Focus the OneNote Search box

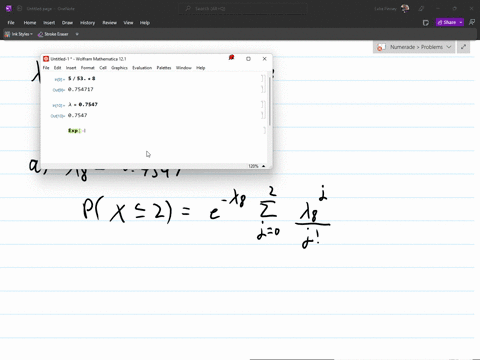(x=242, y=9)
